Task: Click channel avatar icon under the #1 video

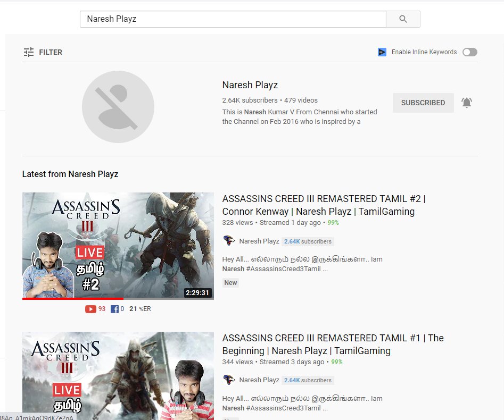Action: point(228,380)
